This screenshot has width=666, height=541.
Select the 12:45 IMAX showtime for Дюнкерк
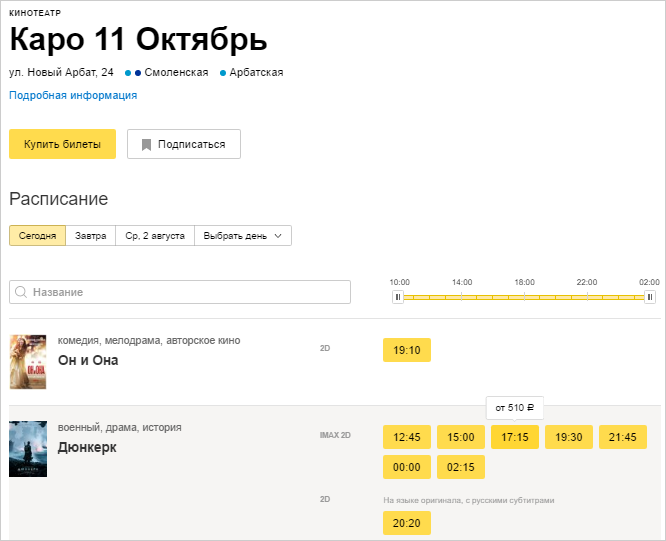(x=407, y=437)
